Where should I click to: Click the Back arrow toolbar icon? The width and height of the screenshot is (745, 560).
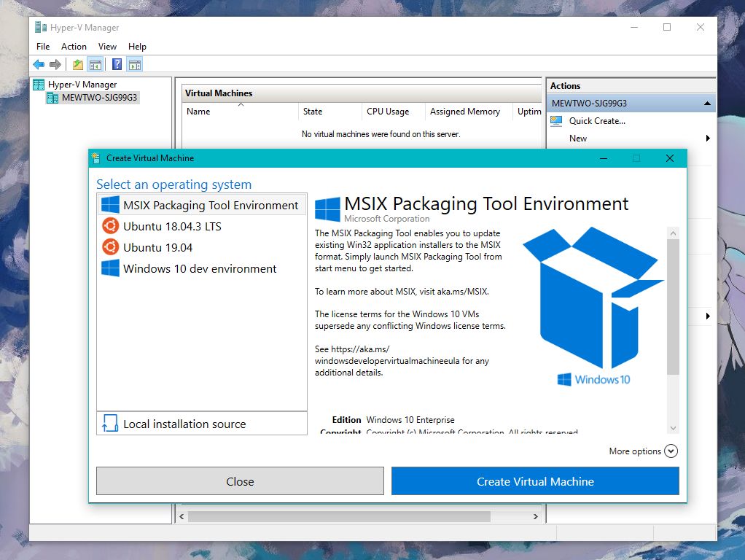pyautogui.click(x=39, y=64)
